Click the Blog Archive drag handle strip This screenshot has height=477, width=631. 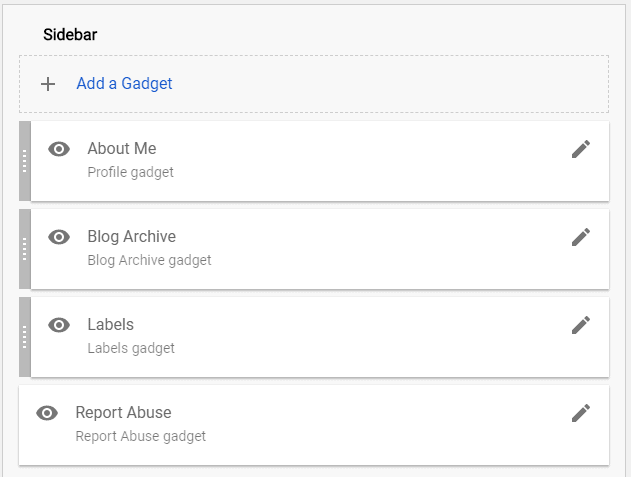click(x=25, y=249)
